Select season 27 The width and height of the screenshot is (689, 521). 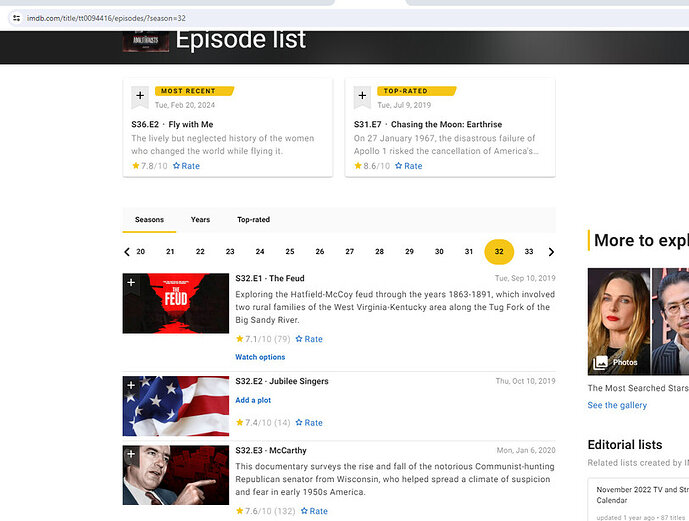pos(349,252)
